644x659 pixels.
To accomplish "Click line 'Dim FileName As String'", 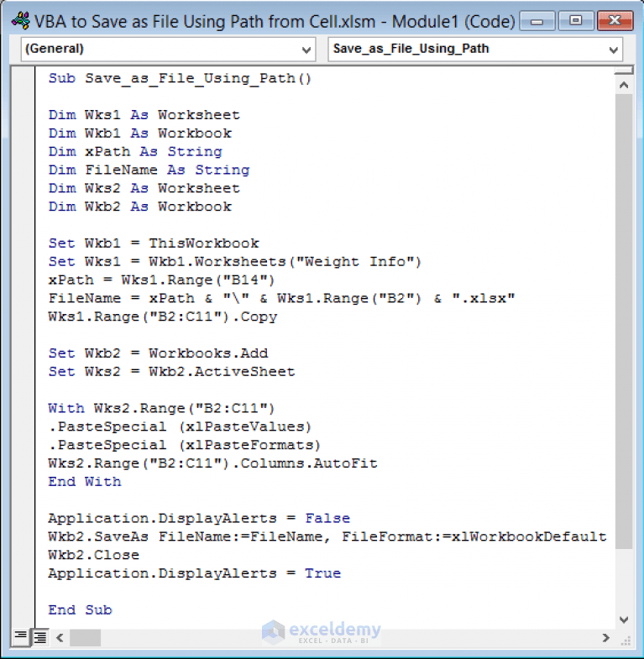I will click(149, 170).
